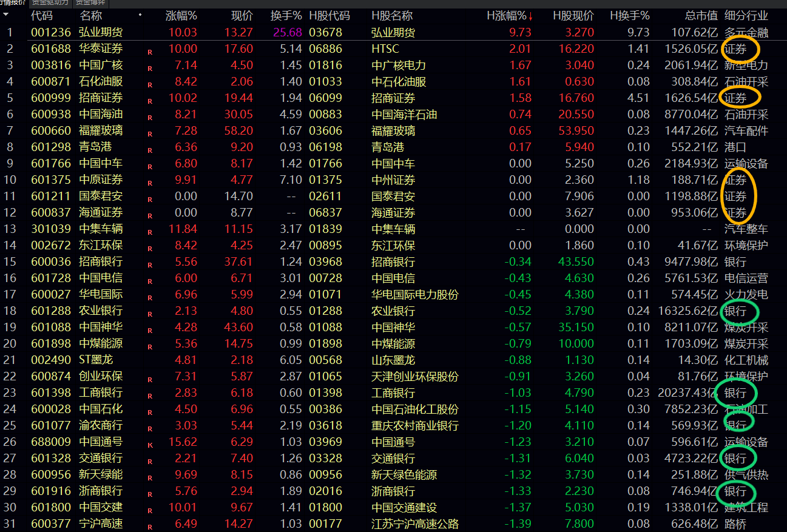Screen dimensions: 787x532
Task: Select H-share name 中国海洋石油
Action: coord(404,114)
